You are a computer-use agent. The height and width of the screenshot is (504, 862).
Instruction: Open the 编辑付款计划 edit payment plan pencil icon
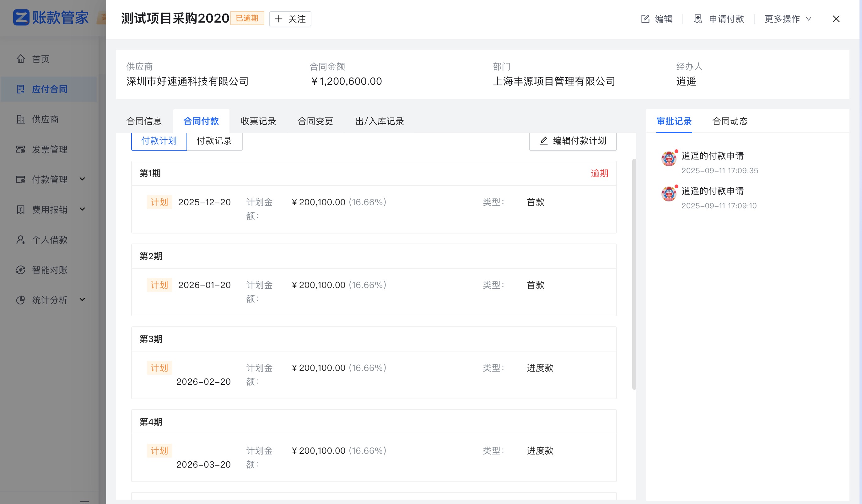click(x=544, y=141)
